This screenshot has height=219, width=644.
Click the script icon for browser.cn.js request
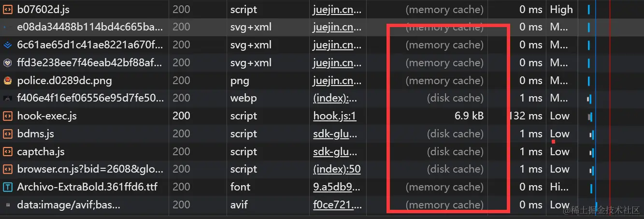(7, 169)
